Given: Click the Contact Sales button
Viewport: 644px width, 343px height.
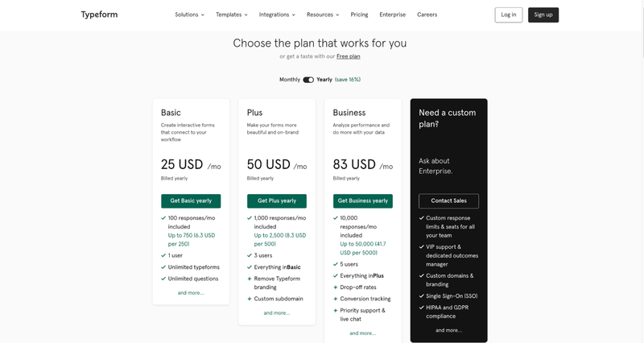Looking at the screenshot, I should pos(448,200).
